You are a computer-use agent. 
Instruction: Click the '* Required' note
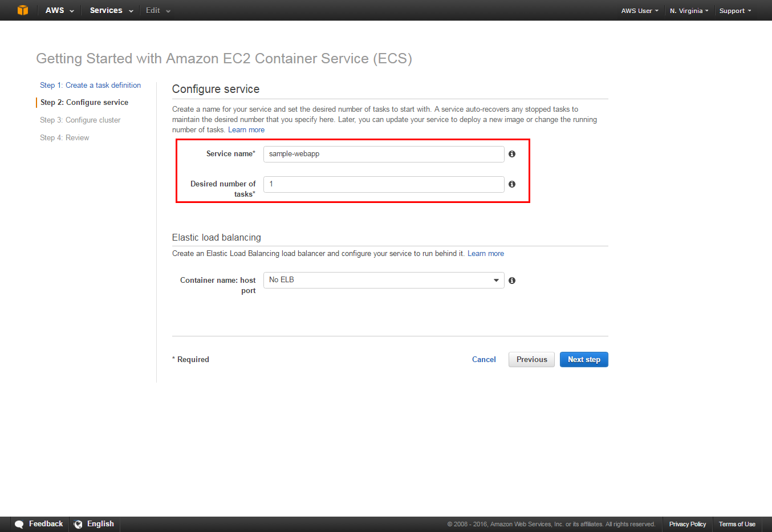[190, 359]
